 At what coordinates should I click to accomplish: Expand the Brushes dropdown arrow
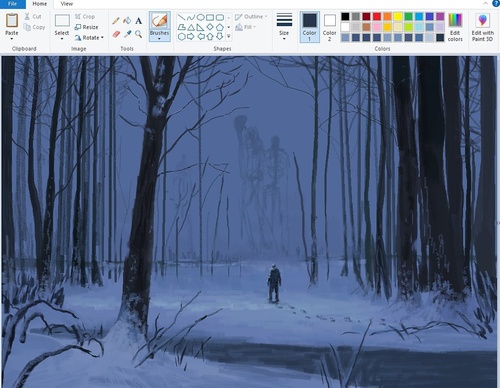click(x=159, y=39)
